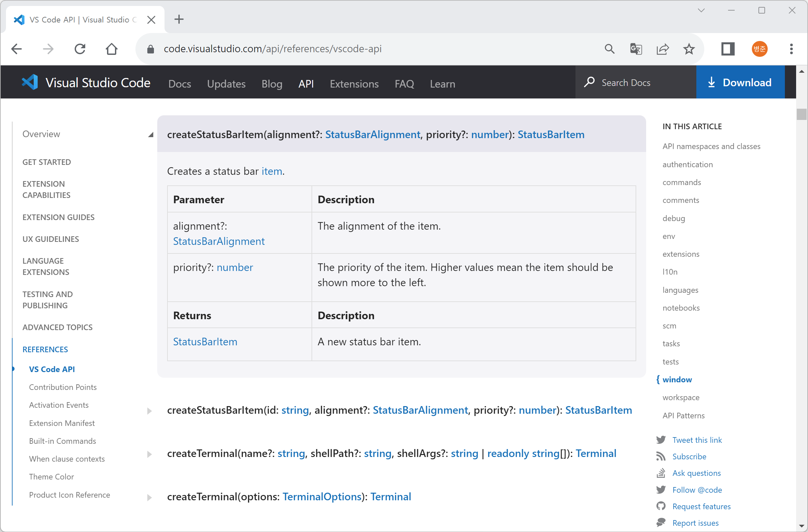
Task: Collapse the expanded createStatusBarItem section triangle
Action: click(150, 135)
